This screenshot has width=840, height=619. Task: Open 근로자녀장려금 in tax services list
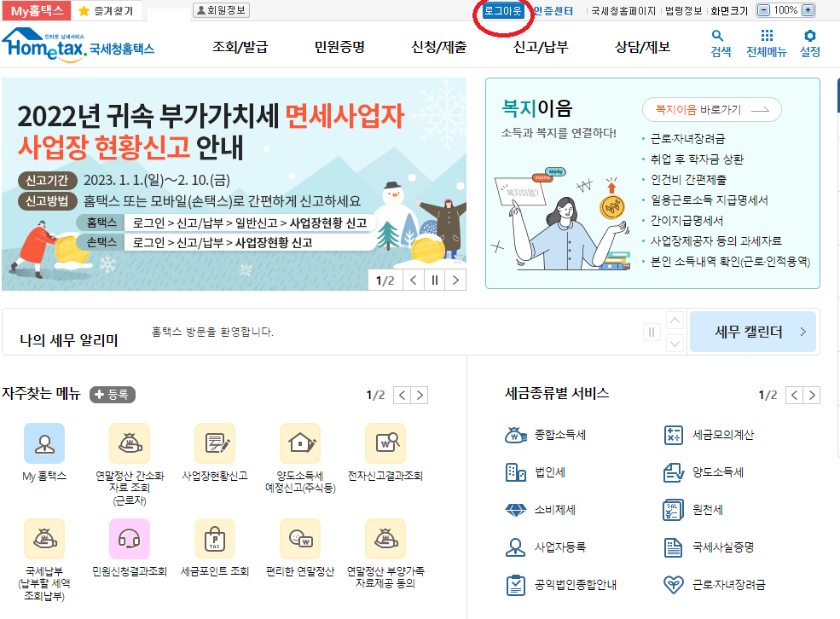714,585
